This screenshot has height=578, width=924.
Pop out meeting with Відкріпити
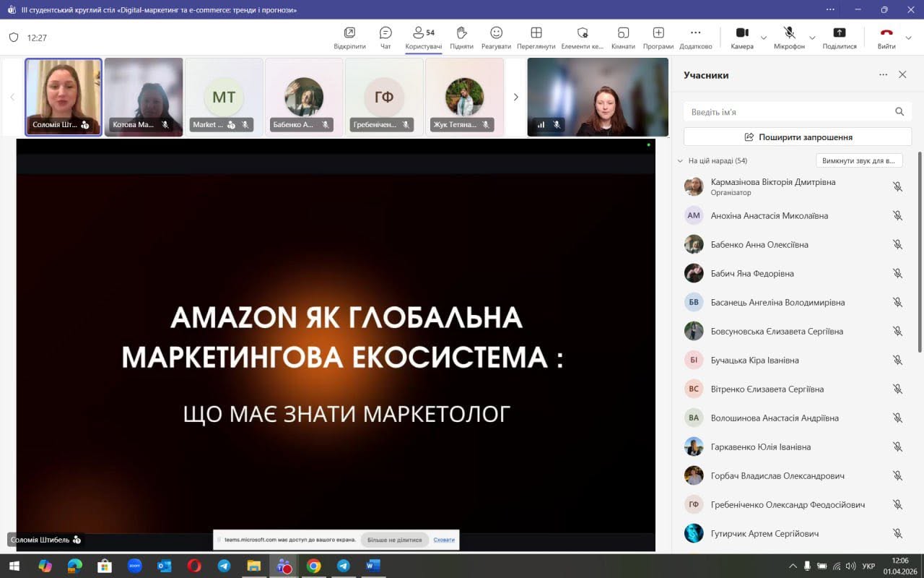[x=349, y=38]
